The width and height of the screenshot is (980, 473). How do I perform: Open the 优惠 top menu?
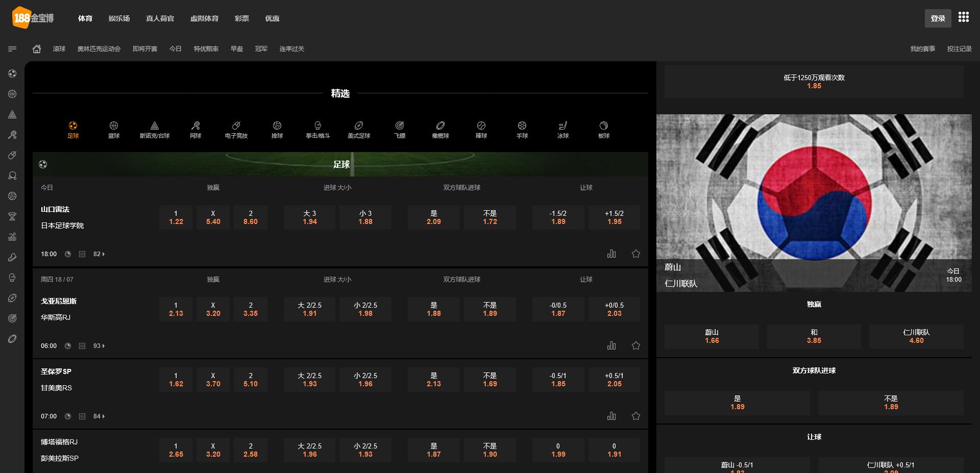[x=272, y=18]
